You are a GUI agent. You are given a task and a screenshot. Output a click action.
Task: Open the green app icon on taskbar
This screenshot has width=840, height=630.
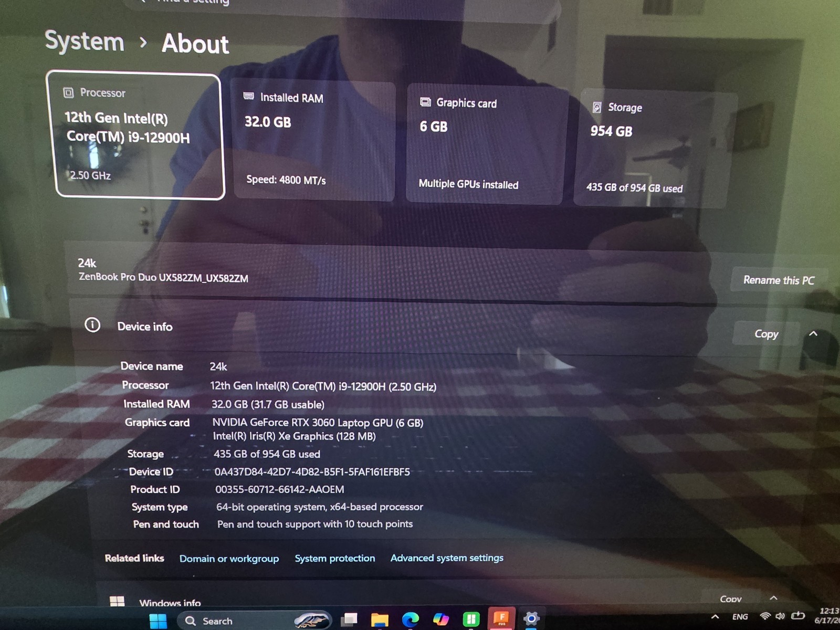tap(471, 619)
